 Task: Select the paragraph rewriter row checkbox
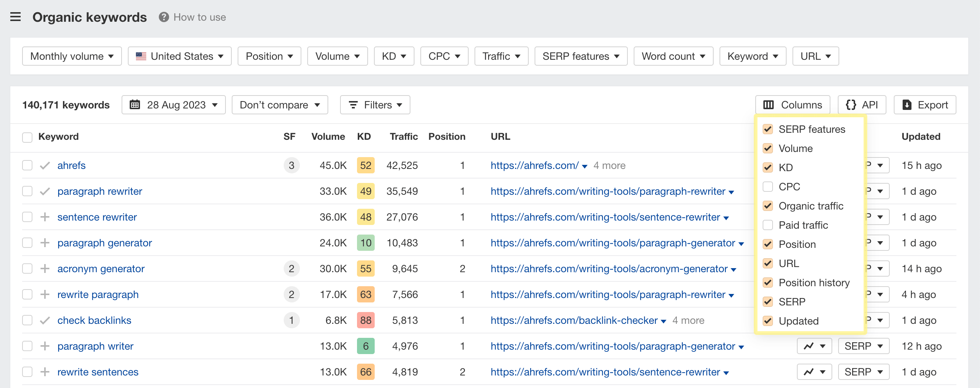click(27, 191)
